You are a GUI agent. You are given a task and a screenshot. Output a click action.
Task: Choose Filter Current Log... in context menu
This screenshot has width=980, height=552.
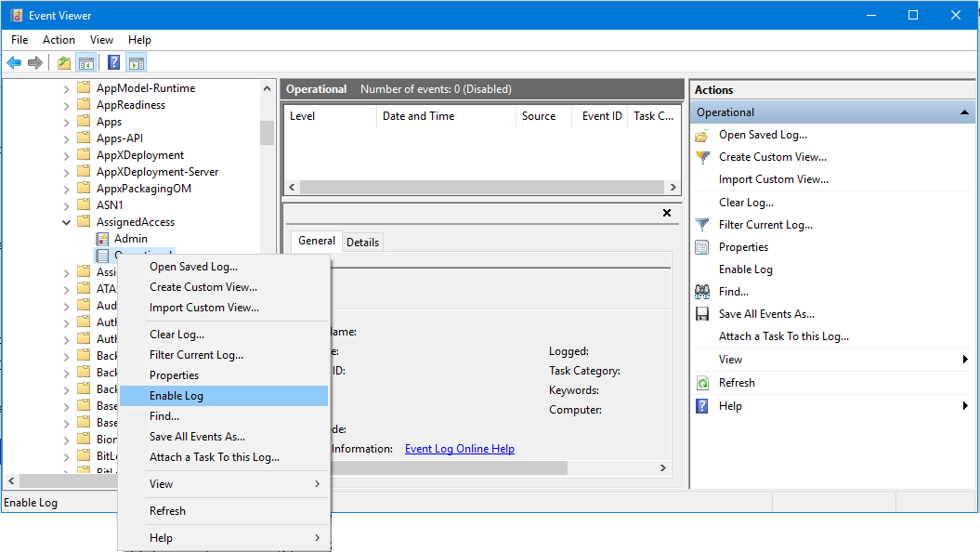click(224, 355)
